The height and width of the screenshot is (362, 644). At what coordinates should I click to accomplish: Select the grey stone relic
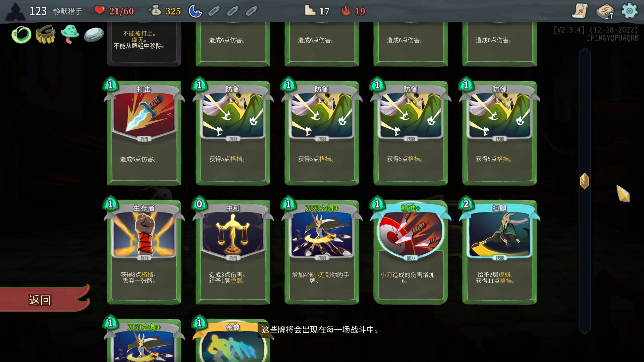tap(94, 35)
